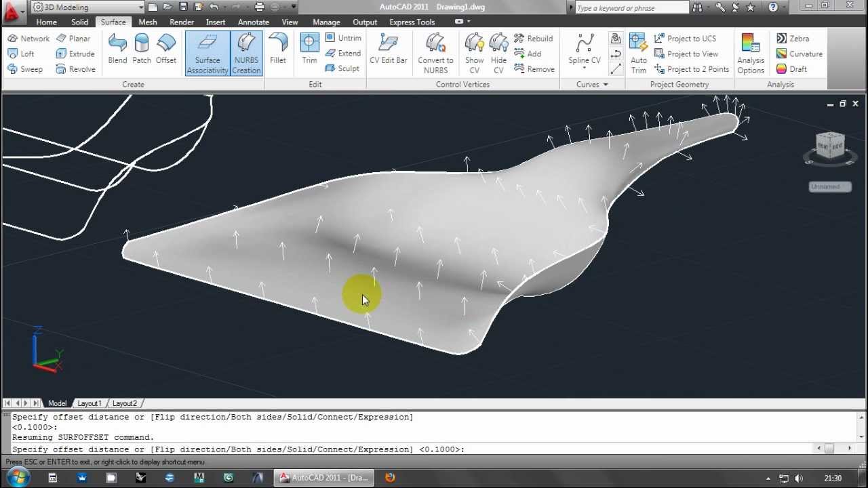Open the 3D Modeling workspace dropdown
Image resolution: width=868 pixels, height=488 pixels.
coord(88,7)
